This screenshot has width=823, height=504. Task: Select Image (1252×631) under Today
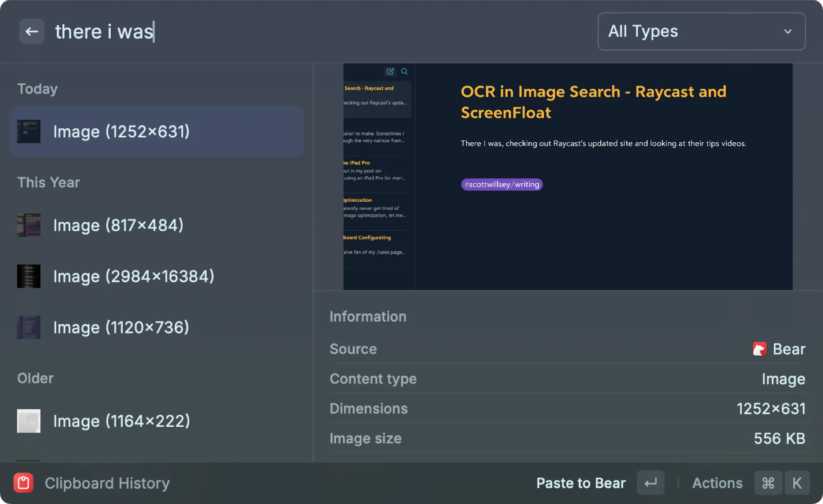click(x=156, y=131)
